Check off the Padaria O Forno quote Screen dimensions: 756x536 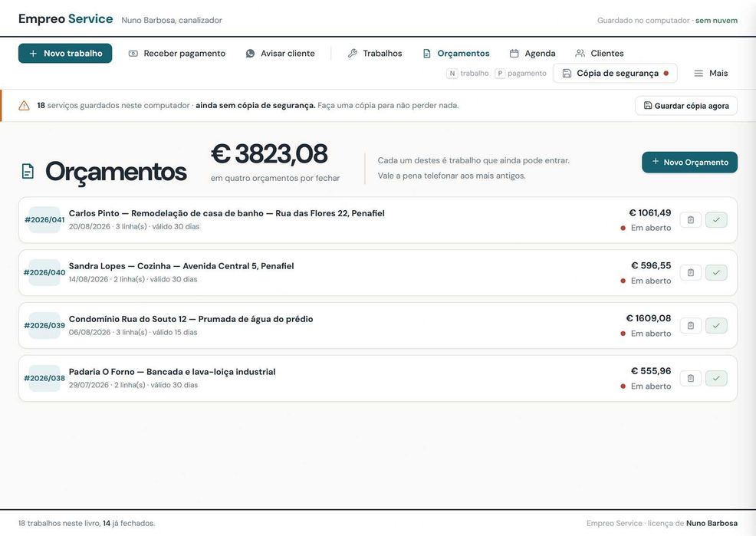pyautogui.click(x=716, y=378)
